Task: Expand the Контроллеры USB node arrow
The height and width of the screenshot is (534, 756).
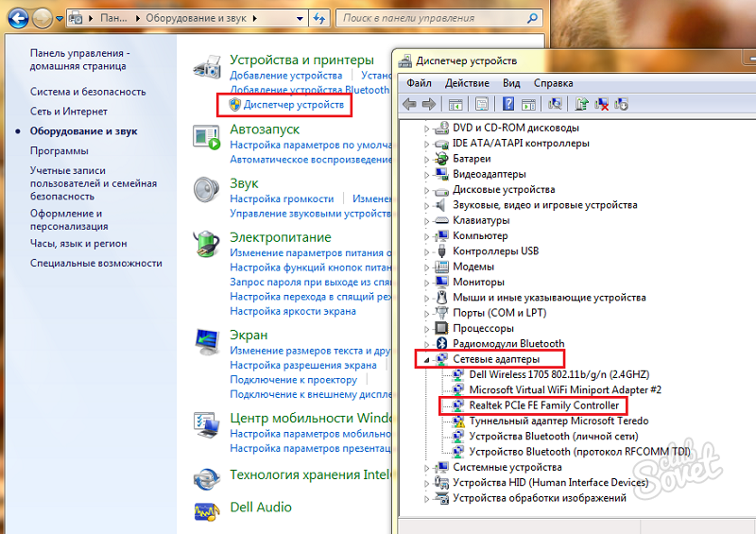Action: (x=426, y=252)
